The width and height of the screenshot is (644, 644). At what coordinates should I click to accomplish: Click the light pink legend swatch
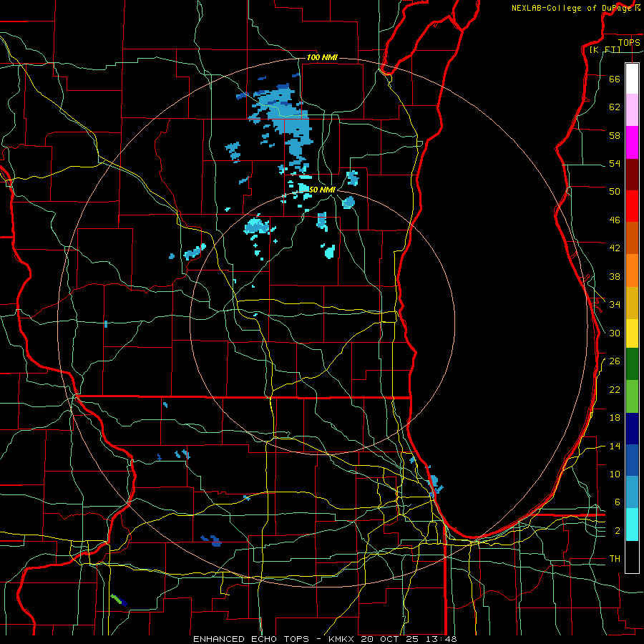click(632, 110)
